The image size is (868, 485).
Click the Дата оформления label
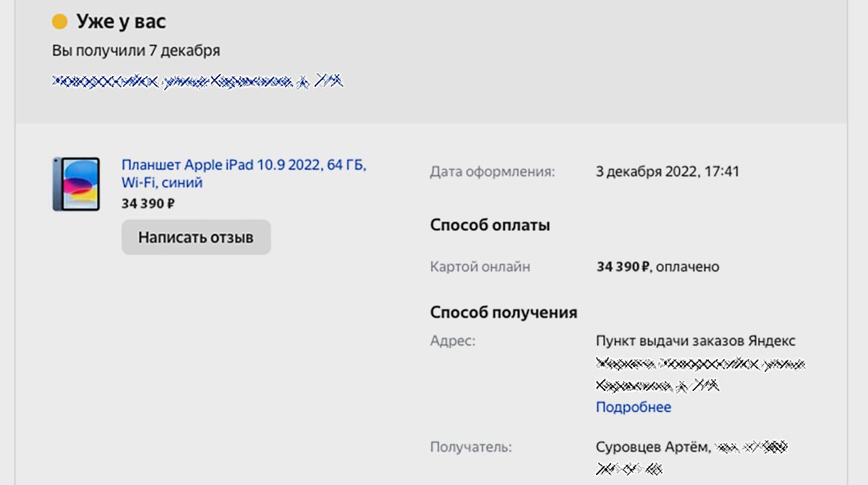tap(492, 172)
